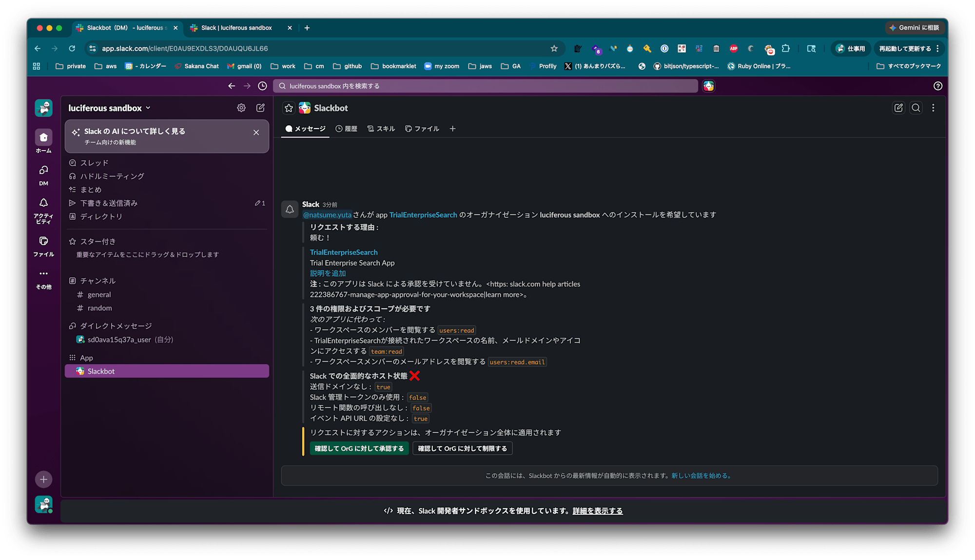Open the canvas edit icon in the conversation header
Image resolution: width=975 pixels, height=560 pixels.
[x=898, y=108]
